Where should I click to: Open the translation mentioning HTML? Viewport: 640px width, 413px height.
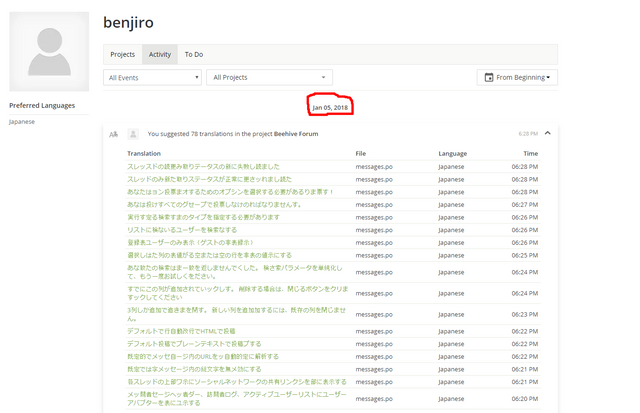tap(181, 331)
